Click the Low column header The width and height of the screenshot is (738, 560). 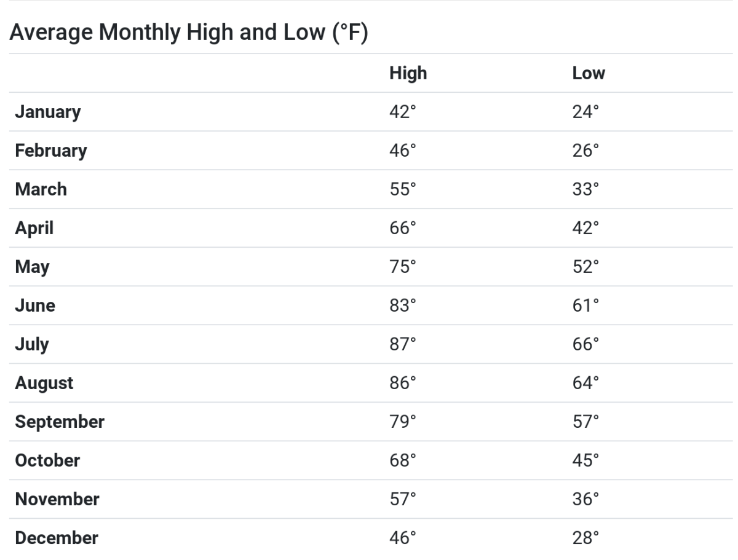589,73
